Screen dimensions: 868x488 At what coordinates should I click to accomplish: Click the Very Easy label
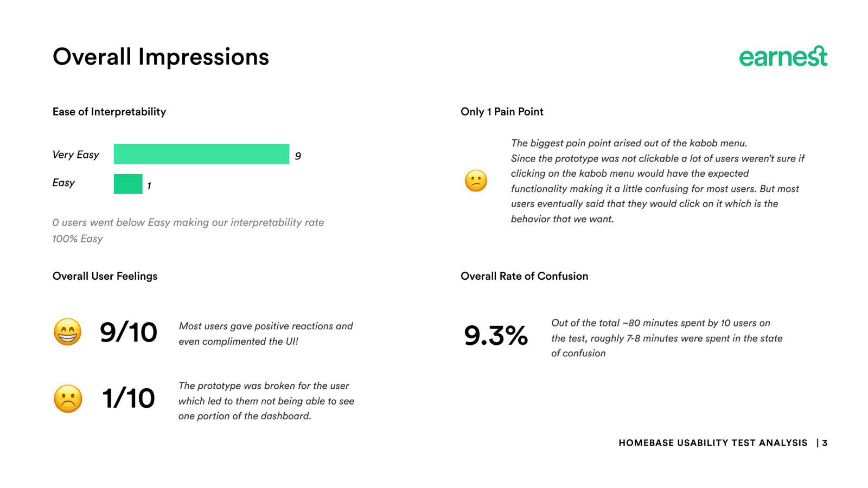pos(75,155)
